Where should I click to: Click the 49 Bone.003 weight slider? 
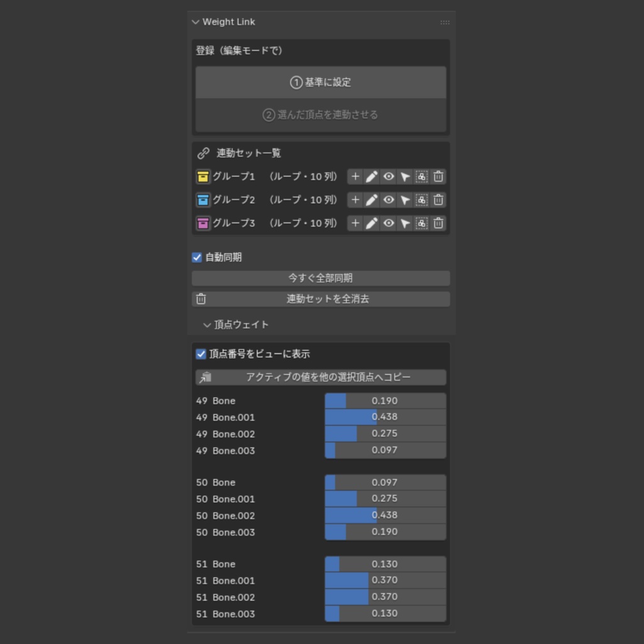[386, 450]
